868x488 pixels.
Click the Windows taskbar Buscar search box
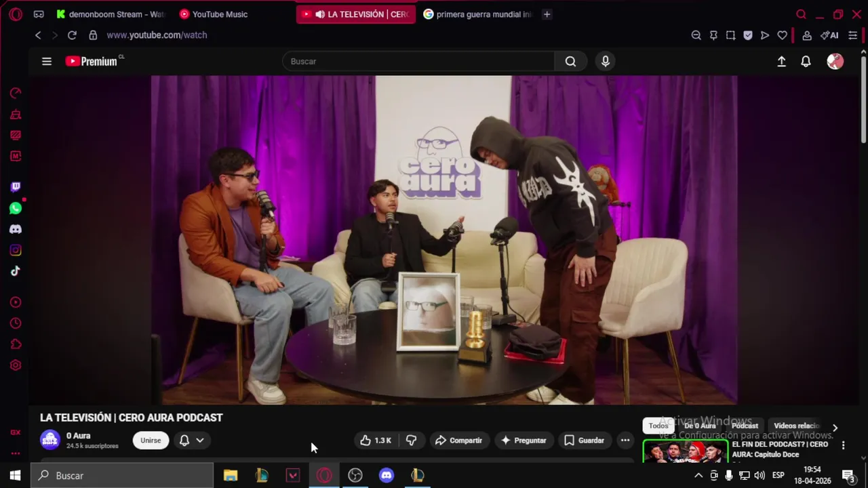pyautogui.click(x=122, y=476)
